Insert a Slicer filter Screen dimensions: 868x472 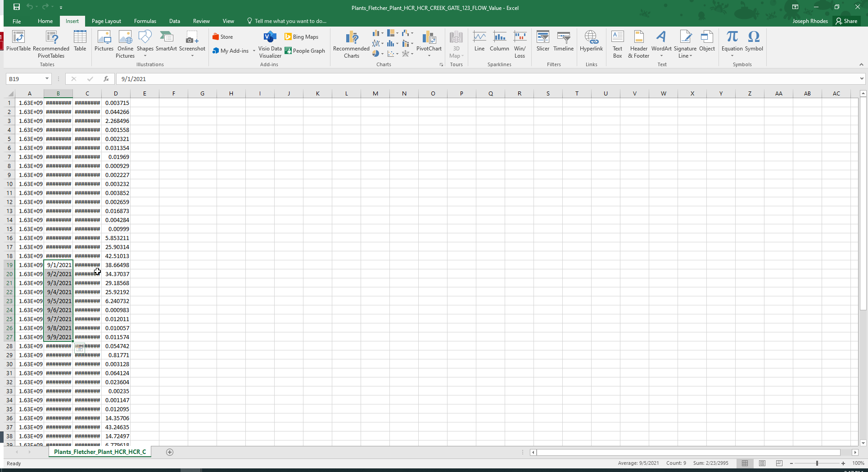click(x=542, y=41)
